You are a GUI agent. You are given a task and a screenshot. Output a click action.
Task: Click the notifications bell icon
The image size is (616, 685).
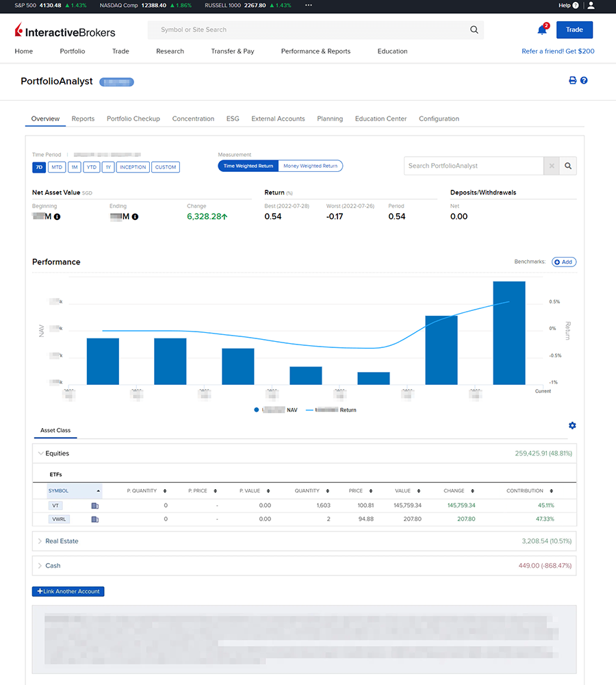coord(542,30)
